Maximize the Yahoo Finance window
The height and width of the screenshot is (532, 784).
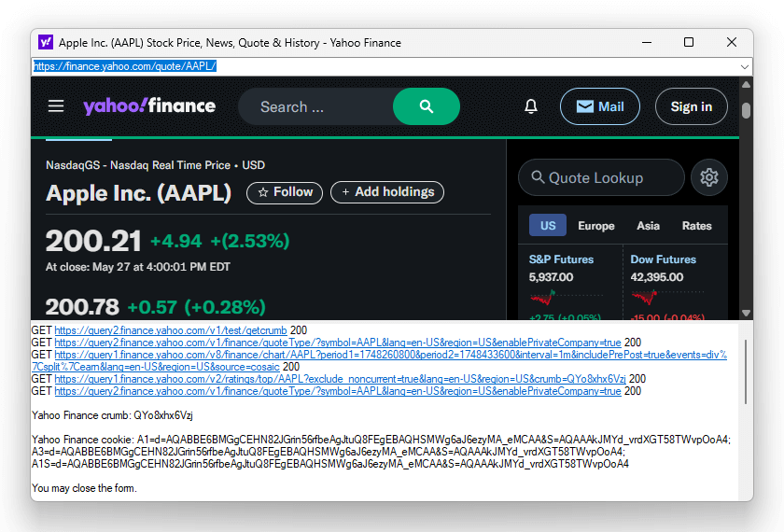pos(689,43)
